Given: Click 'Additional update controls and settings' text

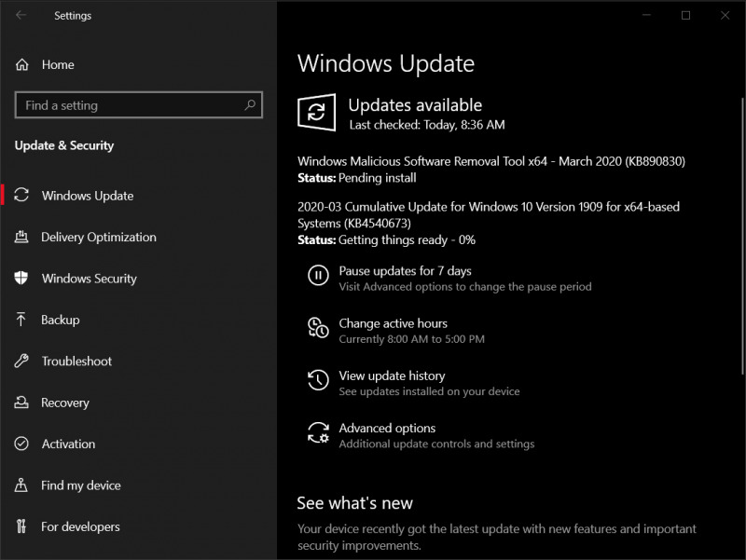Looking at the screenshot, I should [436, 444].
